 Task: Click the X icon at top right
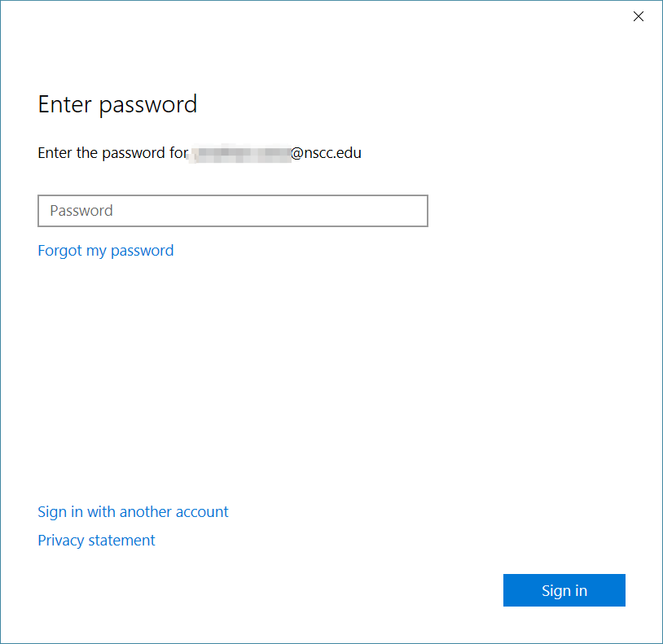click(638, 16)
